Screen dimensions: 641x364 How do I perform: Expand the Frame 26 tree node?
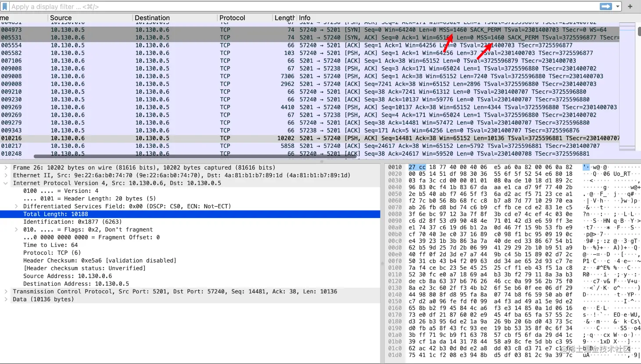pyautogui.click(x=6, y=168)
